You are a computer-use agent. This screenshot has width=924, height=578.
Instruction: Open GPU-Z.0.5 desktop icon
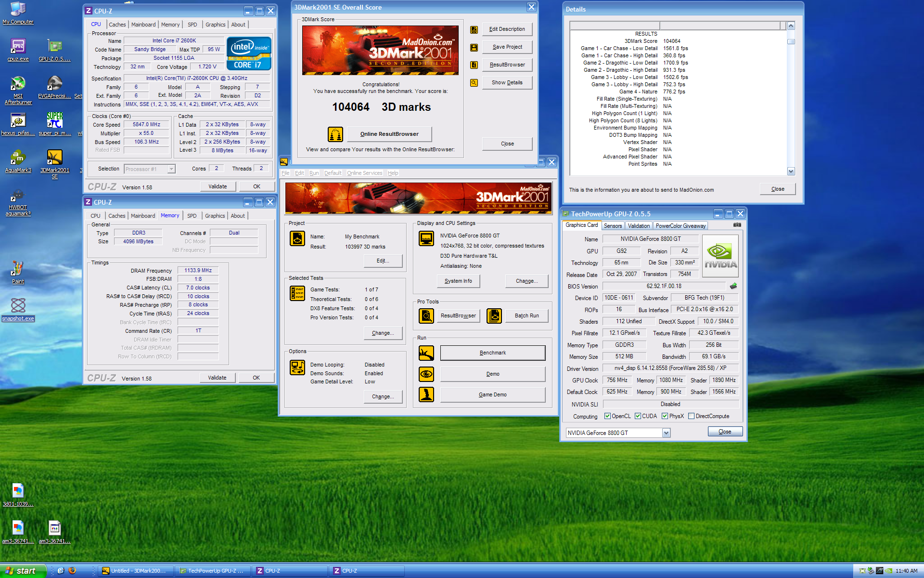coord(54,50)
